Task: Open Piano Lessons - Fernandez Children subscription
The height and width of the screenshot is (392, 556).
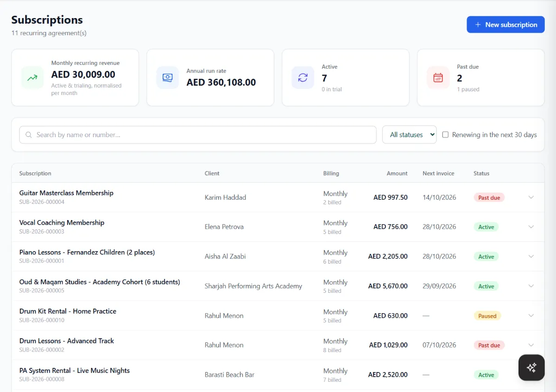Action: pos(87,252)
